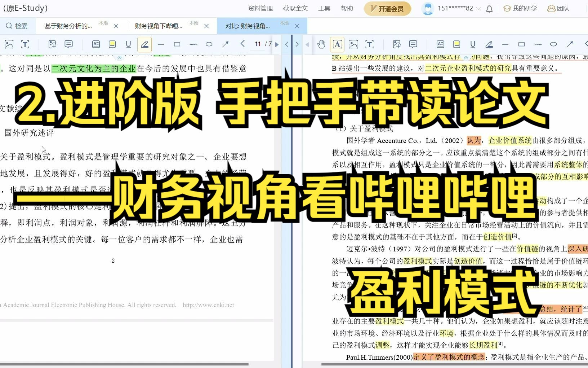
Task: Click add image note icon in left pane
Action: 52,44
